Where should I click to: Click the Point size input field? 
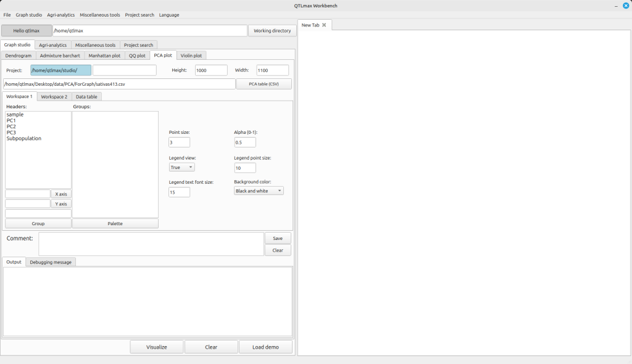[179, 143]
